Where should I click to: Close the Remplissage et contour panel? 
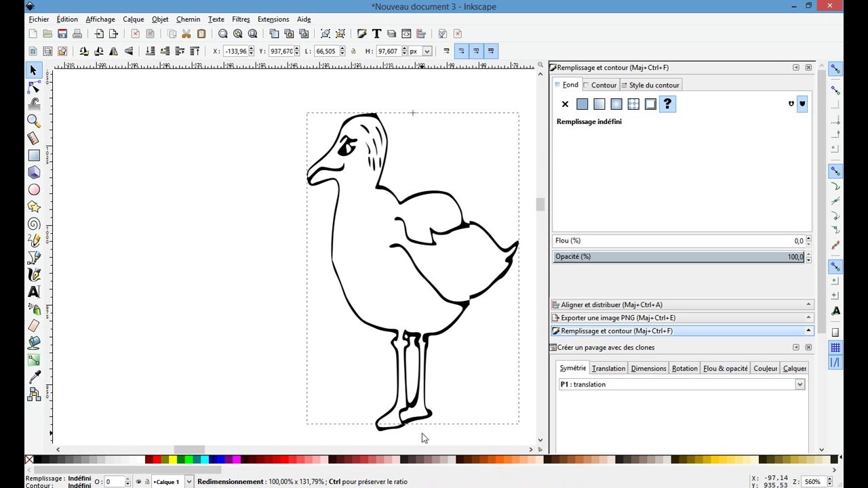808,68
